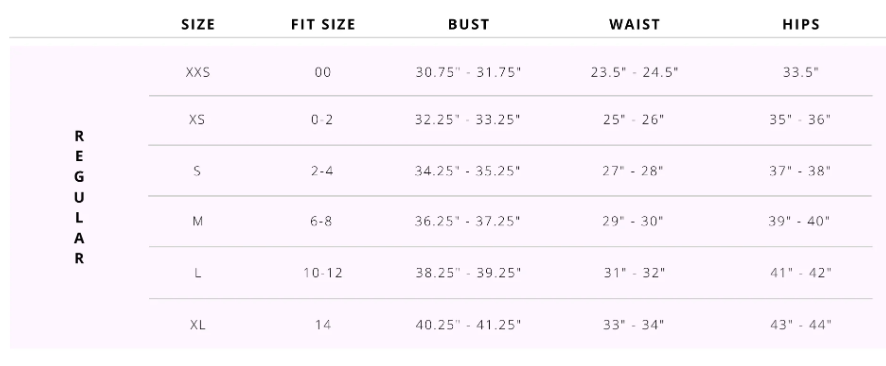Click hips value 33.5"
886x366 pixels.
coord(801,72)
